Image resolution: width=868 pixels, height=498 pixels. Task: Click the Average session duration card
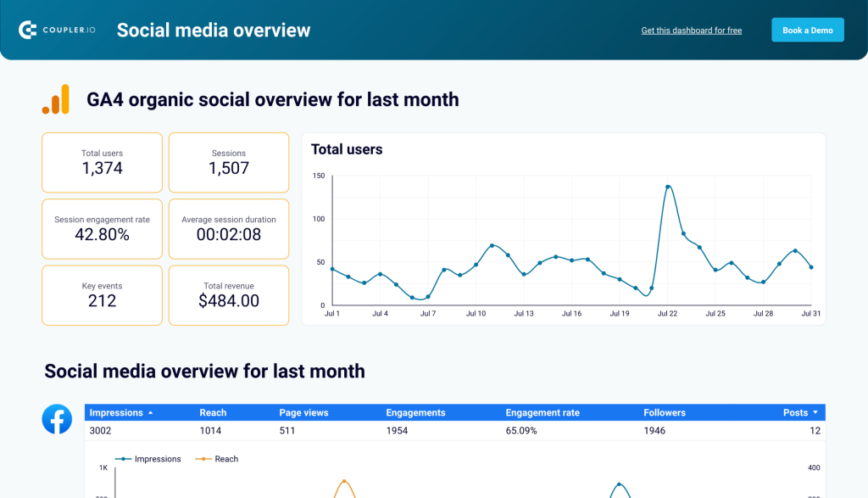pyautogui.click(x=229, y=228)
